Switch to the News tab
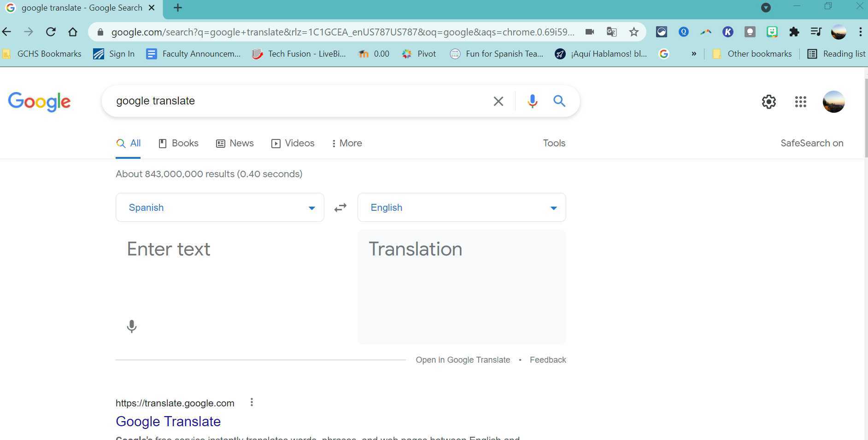The image size is (868, 440). tap(235, 143)
